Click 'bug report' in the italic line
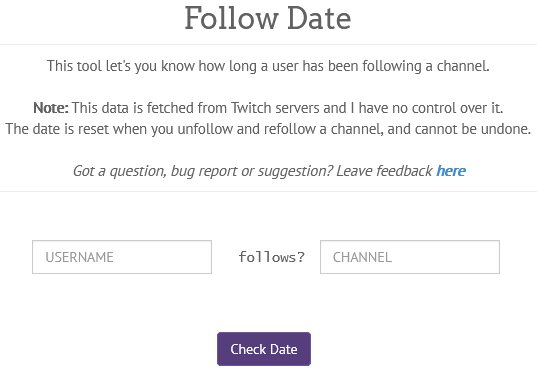The width and height of the screenshot is (537, 372). click(x=204, y=171)
